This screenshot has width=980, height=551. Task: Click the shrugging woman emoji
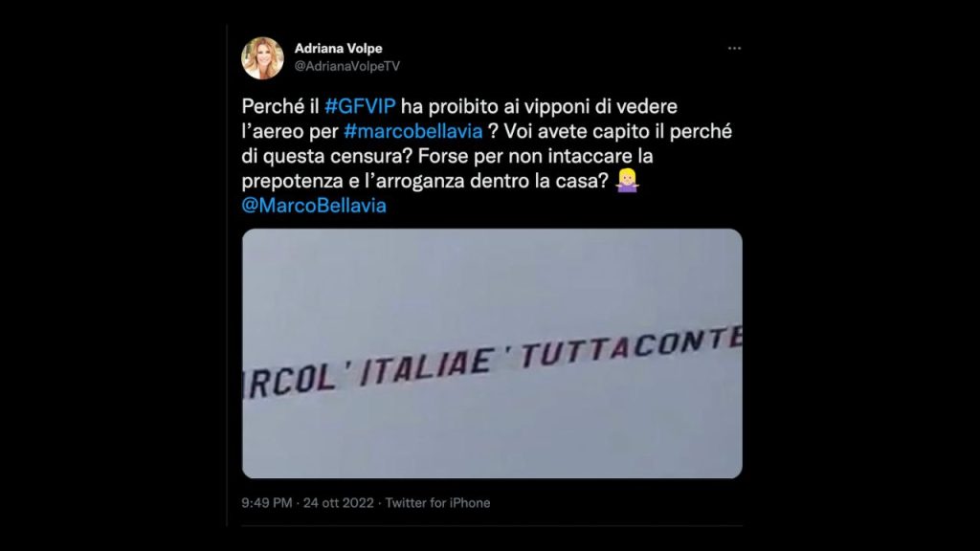[x=627, y=181]
